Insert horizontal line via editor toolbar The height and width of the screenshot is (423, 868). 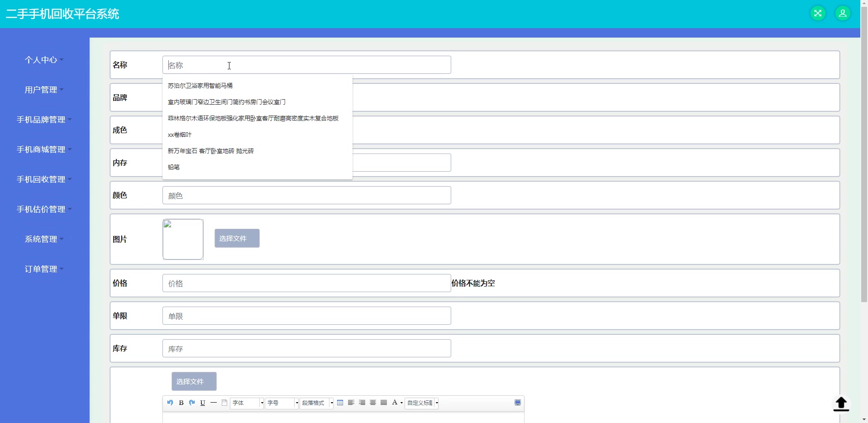click(x=214, y=403)
